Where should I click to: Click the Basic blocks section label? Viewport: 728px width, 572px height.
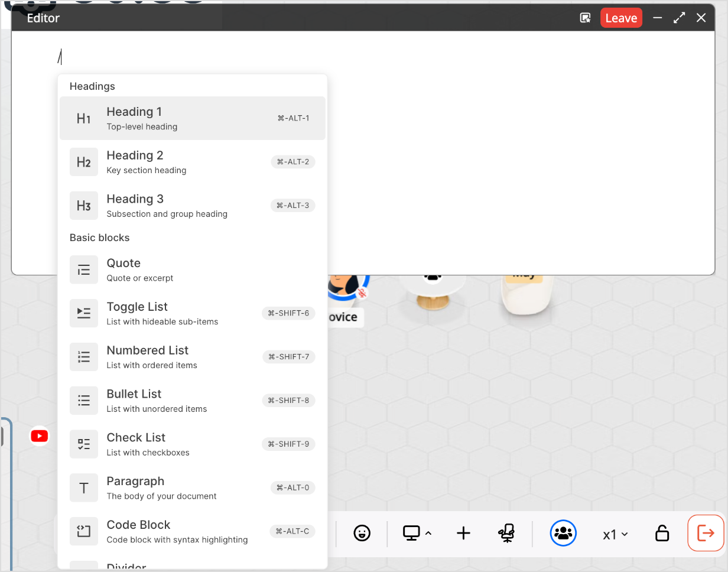(x=99, y=238)
